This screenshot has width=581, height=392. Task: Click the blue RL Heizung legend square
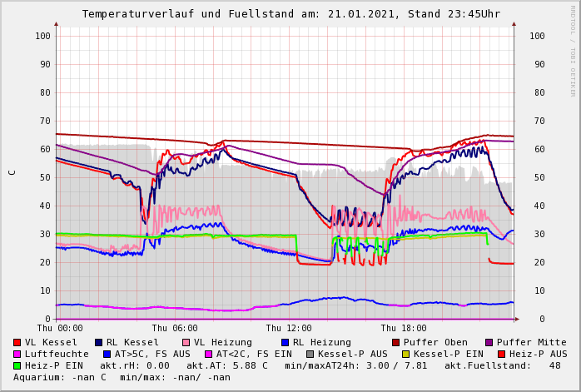pyautogui.click(x=285, y=342)
